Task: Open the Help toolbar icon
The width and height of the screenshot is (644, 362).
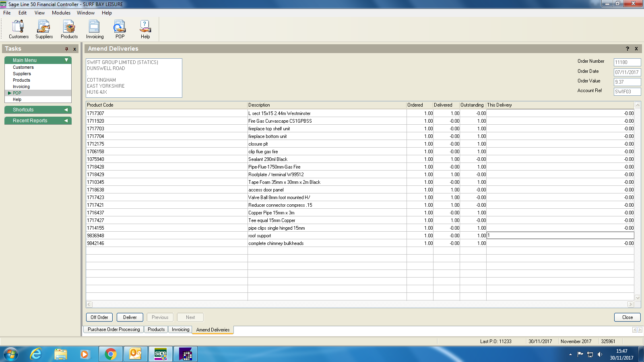Action: [x=145, y=29]
